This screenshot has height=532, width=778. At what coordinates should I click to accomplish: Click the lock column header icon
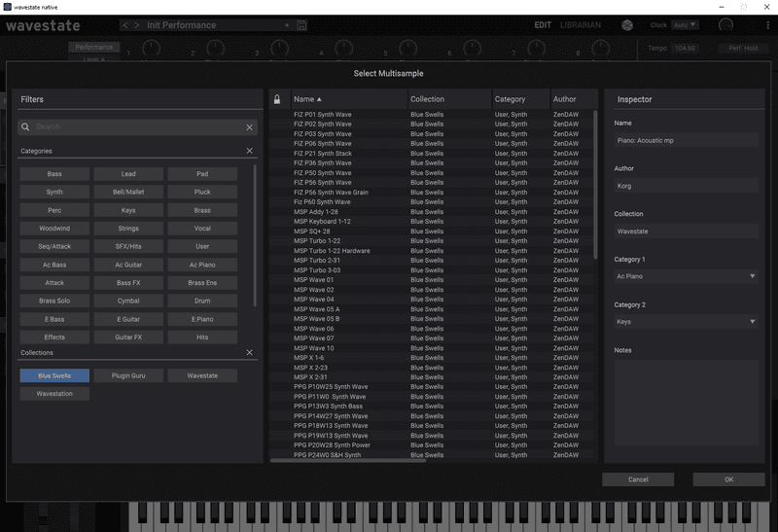[277, 99]
